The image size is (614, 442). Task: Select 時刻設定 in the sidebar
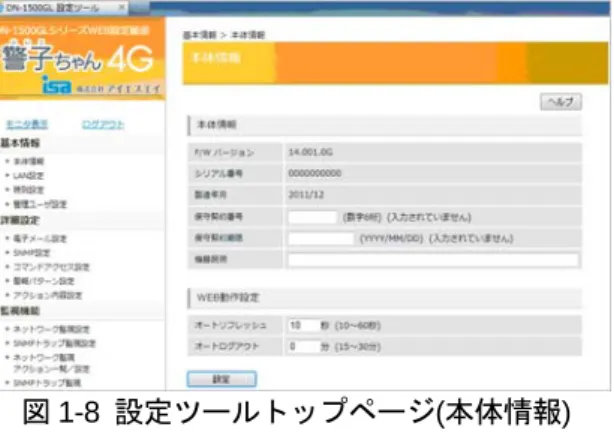[x=29, y=190]
